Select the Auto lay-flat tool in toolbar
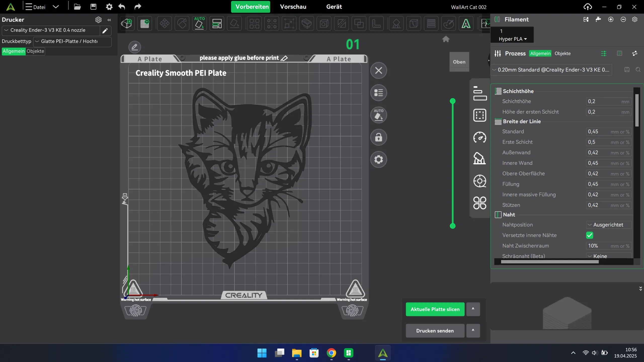The width and height of the screenshot is (644, 362). pos(199,23)
